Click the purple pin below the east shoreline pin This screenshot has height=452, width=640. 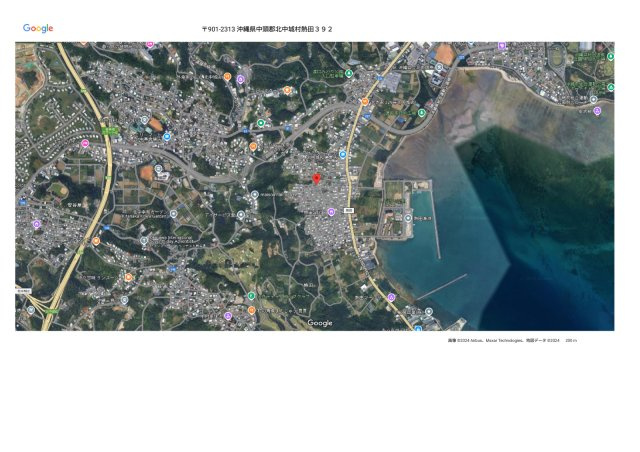pos(597,111)
